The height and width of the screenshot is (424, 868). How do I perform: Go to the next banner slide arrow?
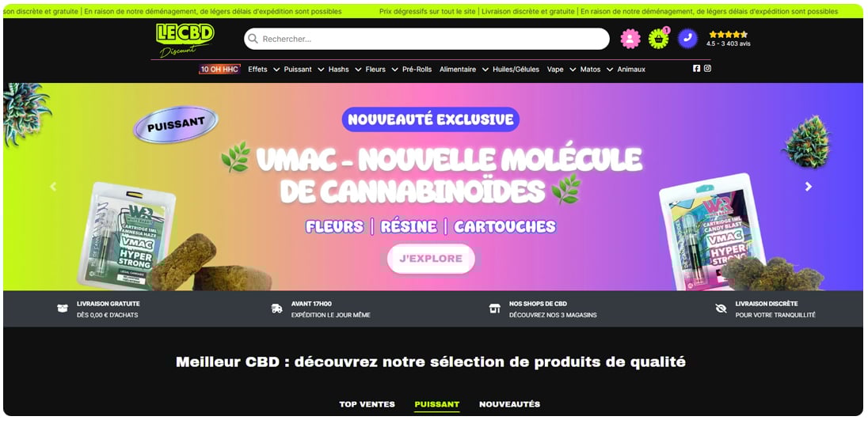click(809, 187)
